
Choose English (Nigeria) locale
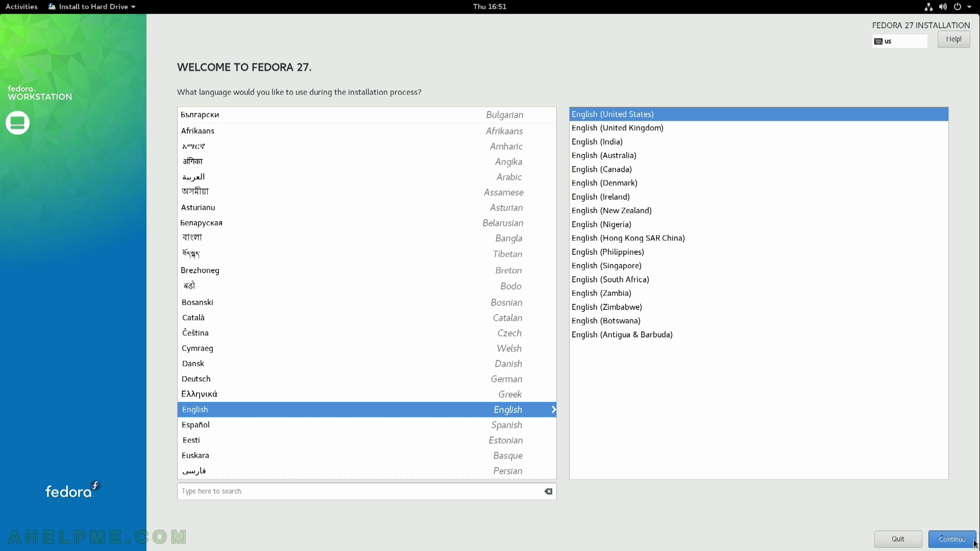pyautogui.click(x=758, y=224)
